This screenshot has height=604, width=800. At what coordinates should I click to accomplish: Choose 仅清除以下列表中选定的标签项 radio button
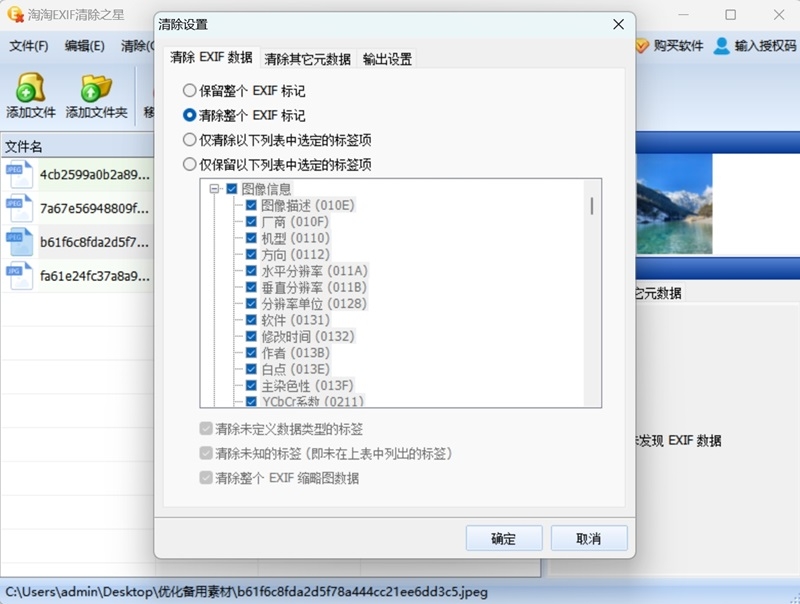[x=189, y=140]
